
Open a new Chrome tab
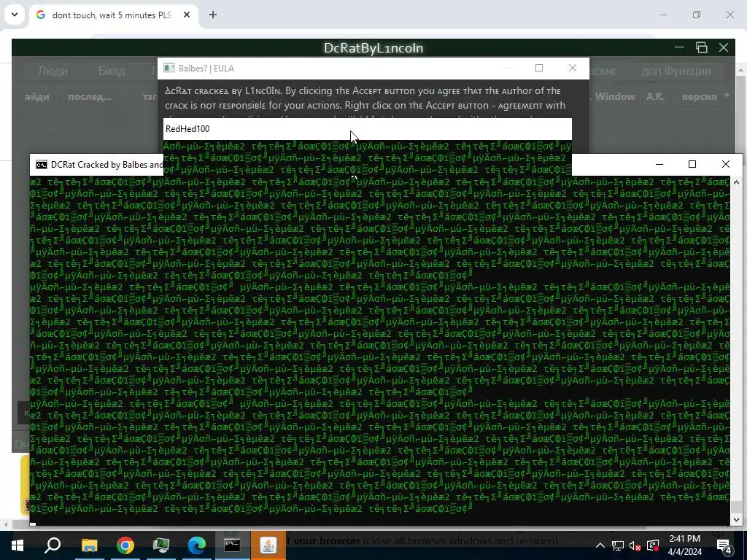(x=213, y=15)
